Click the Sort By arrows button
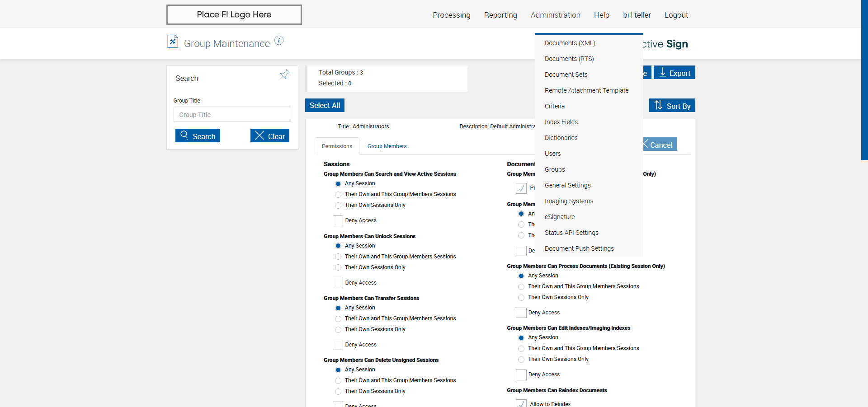The image size is (868, 407). click(672, 106)
